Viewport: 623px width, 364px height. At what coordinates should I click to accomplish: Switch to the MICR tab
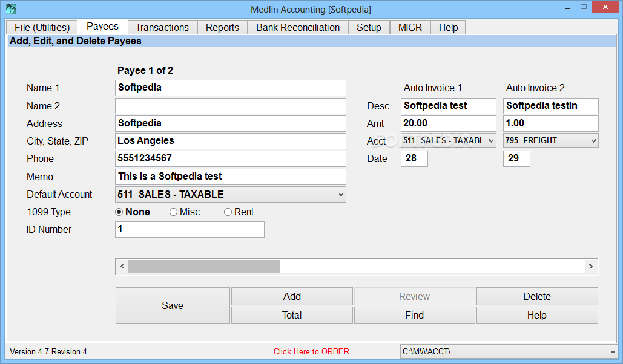(410, 27)
